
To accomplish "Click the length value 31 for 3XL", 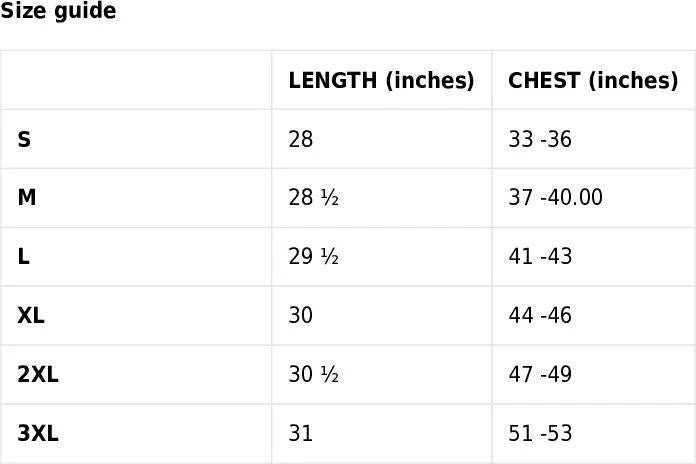I will [x=301, y=434].
